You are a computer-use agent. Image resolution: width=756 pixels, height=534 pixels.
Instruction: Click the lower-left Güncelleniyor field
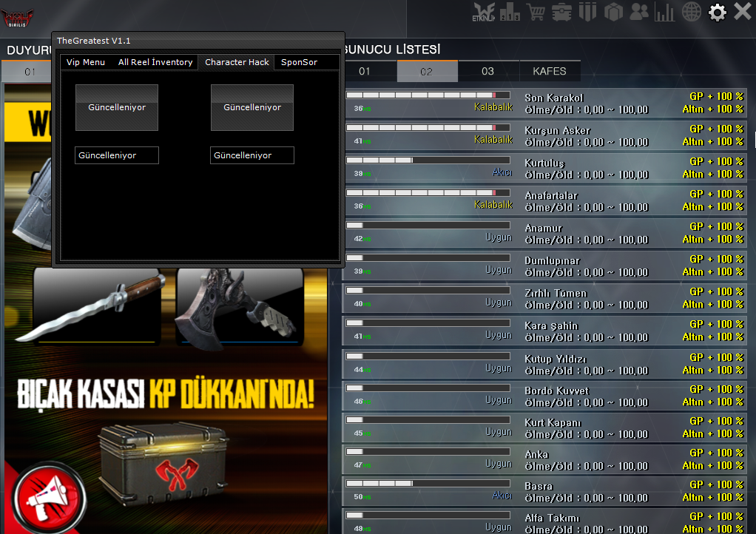coord(117,155)
